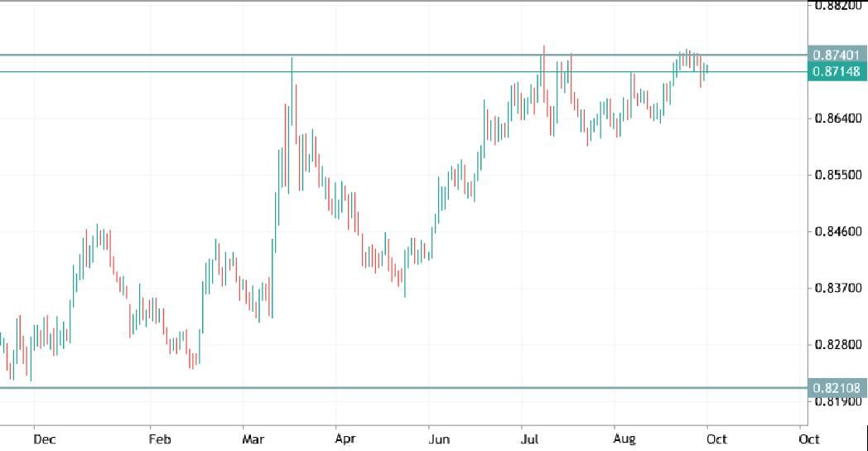Click the 0.87401 price level label
Screen dimensions: 868x451
pos(837,55)
